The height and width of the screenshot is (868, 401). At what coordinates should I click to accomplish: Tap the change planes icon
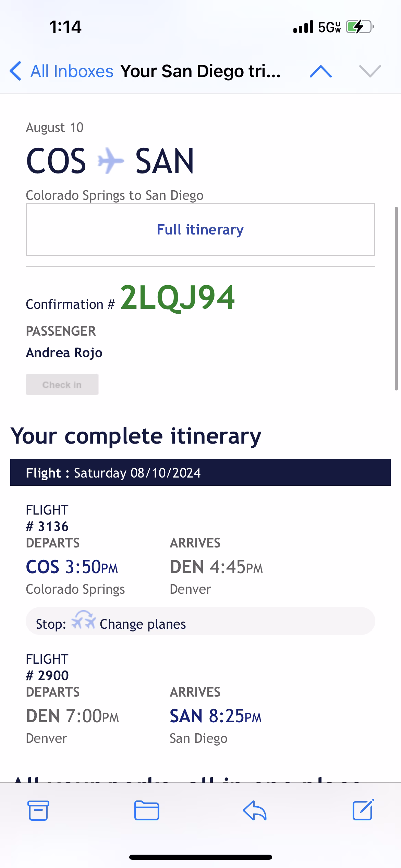pyautogui.click(x=83, y=620)
